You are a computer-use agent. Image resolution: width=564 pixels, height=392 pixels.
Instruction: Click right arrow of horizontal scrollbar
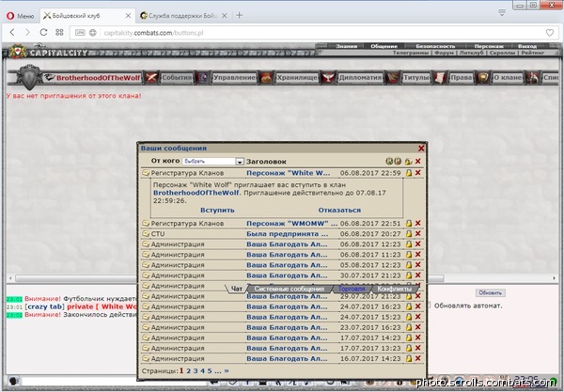[554, 278]
